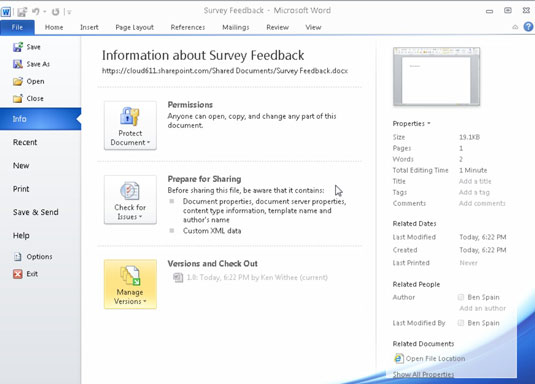This screenshot has width=535, height=384.
Task: Minimize the ribbon using the caret icon
Action: point(515,27)
